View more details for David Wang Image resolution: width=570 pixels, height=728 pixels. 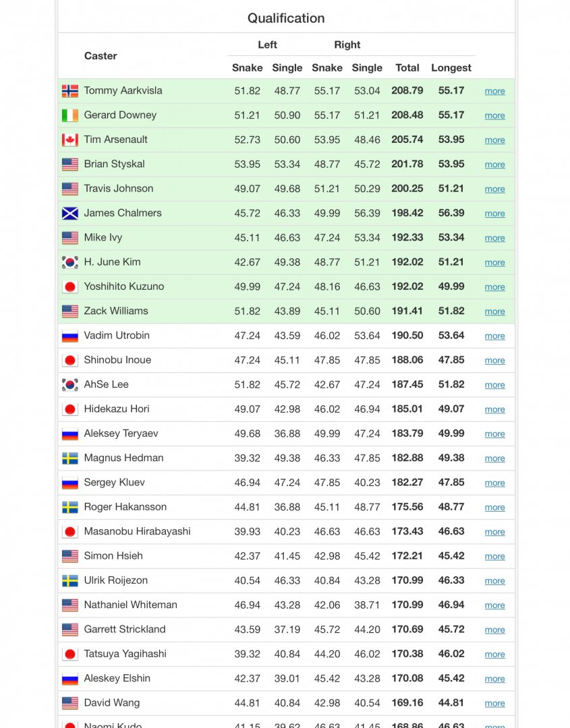[x=494, y=703]
